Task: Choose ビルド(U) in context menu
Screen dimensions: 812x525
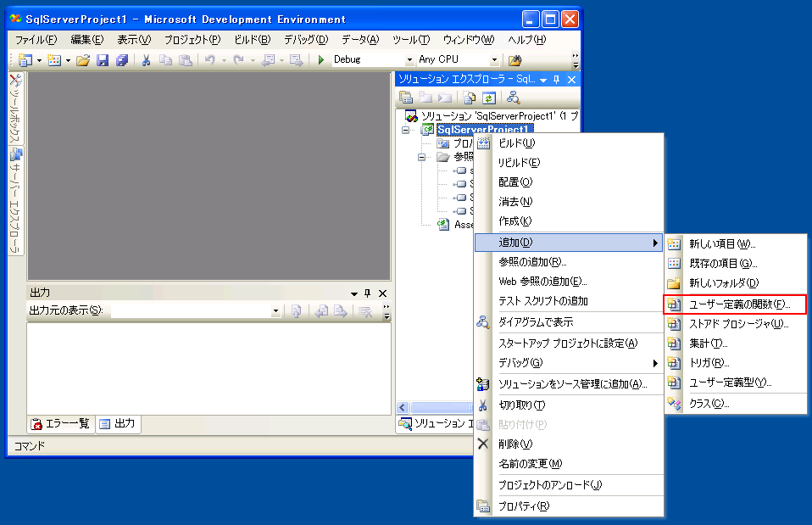Action: (569, 143)
